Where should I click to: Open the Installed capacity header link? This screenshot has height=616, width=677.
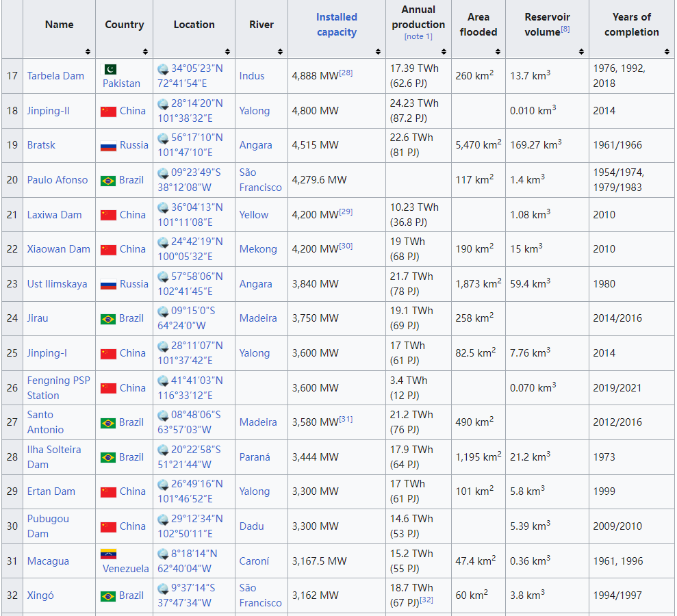336,25
